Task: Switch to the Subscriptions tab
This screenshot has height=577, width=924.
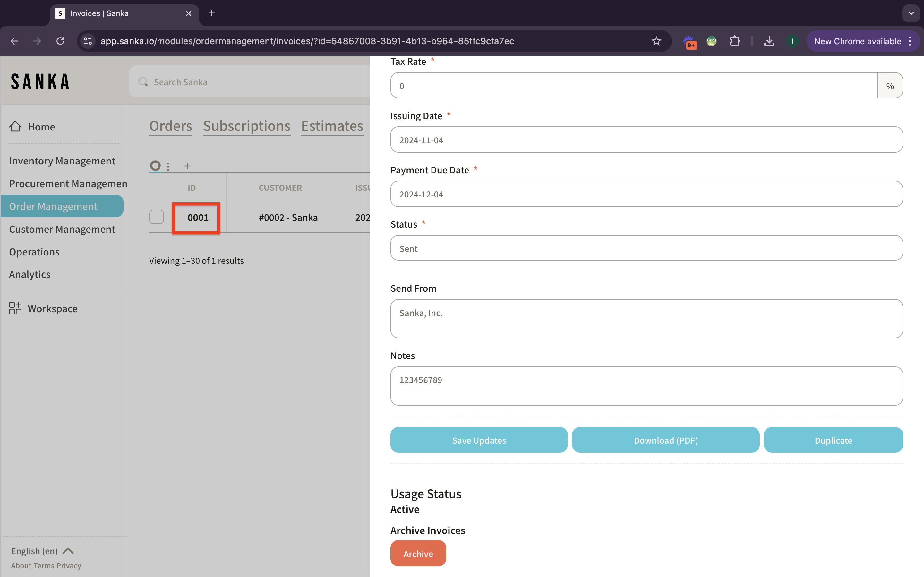Action: tap(246, 126)
